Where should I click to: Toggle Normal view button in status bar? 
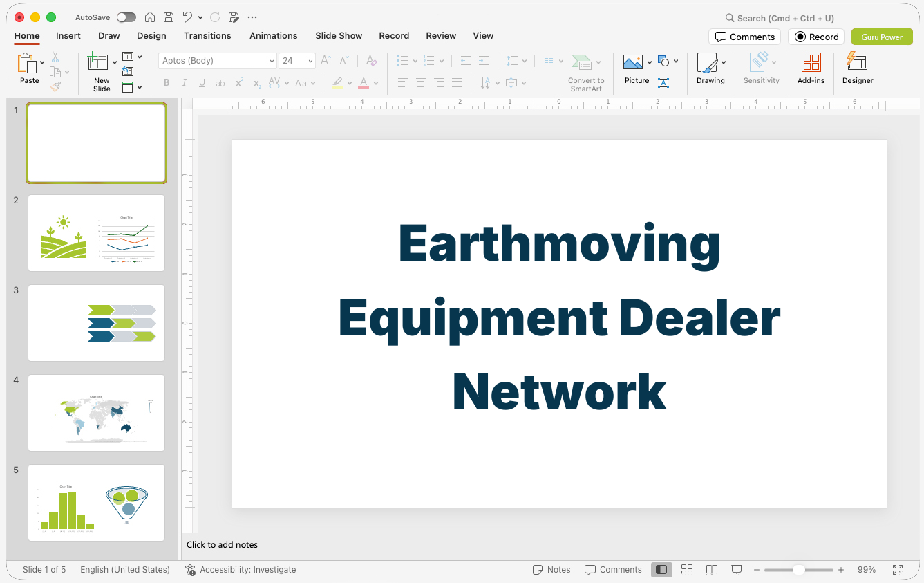coord(661,570)
